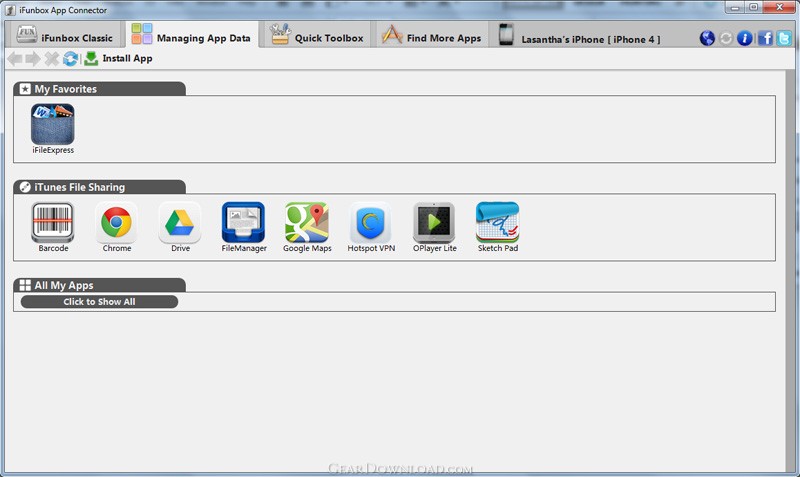Screen dimensions: 800x477
Task: Minimize the iFunbox App Connector window
Action: tap(735, 8)
